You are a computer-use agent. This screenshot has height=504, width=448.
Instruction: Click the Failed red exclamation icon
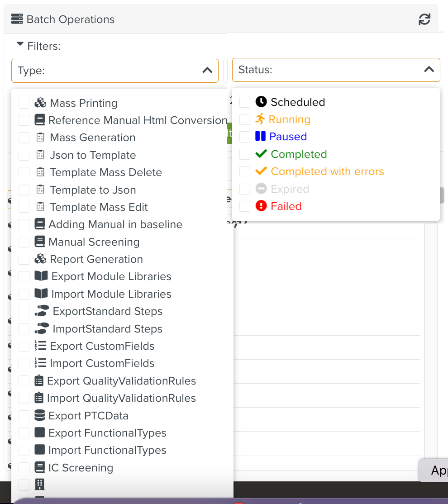(261, 206)
